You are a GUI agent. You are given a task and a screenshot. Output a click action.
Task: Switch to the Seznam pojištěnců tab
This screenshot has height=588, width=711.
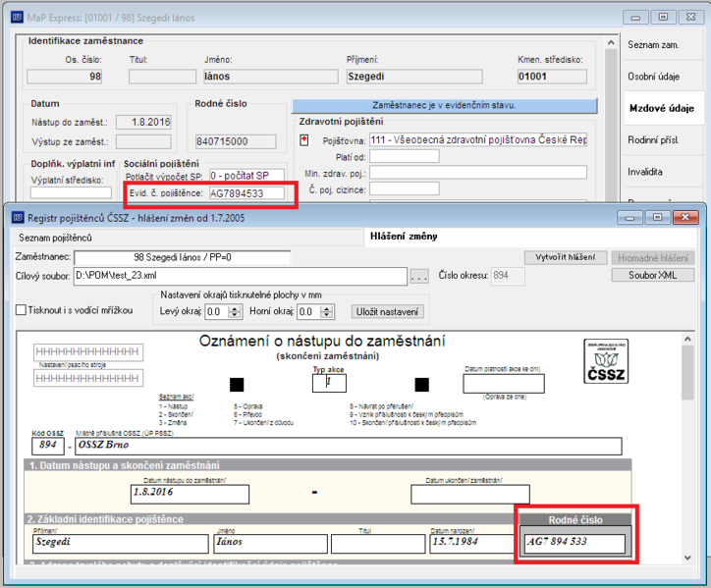click(55, 238)
